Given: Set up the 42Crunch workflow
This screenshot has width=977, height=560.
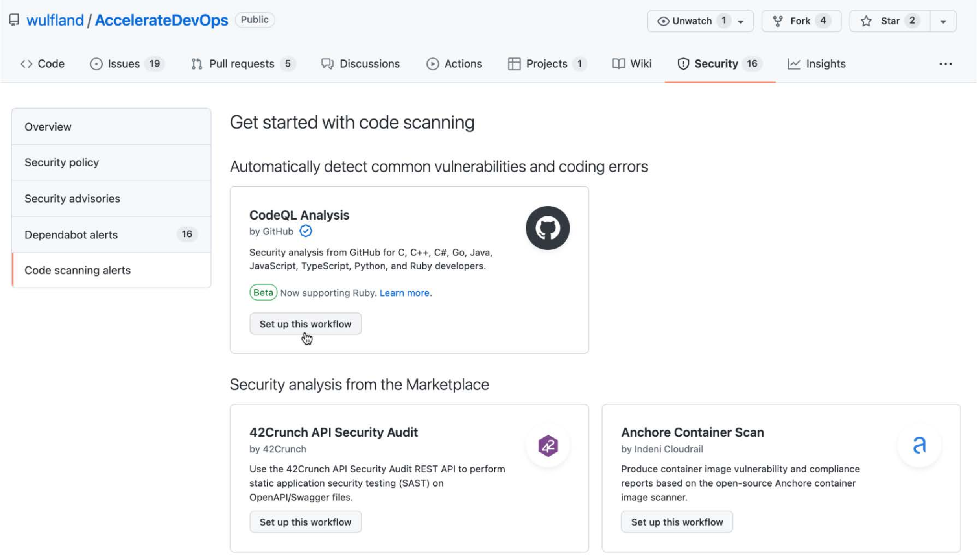Looking at the screenshot, I should (305, 522).
